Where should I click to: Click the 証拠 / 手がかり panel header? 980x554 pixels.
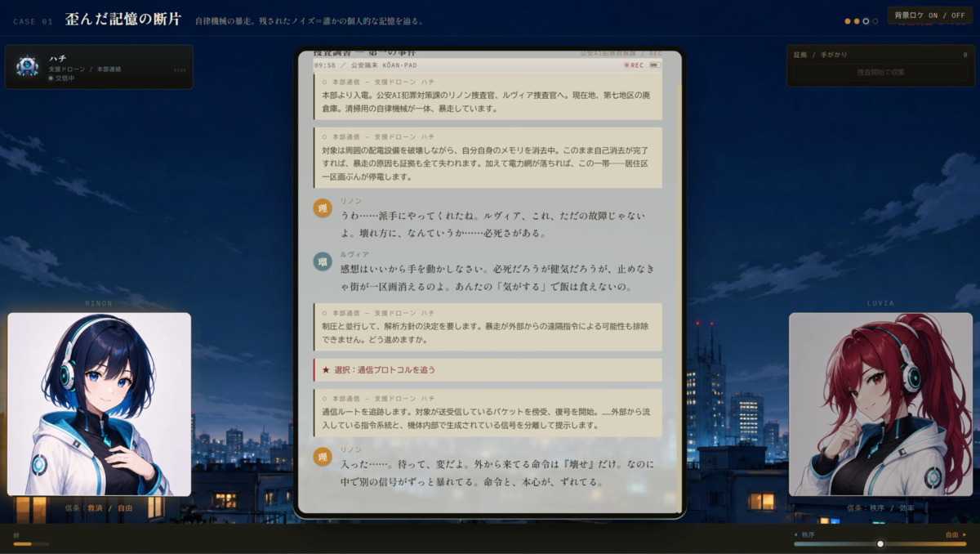[x=819, y=55]
